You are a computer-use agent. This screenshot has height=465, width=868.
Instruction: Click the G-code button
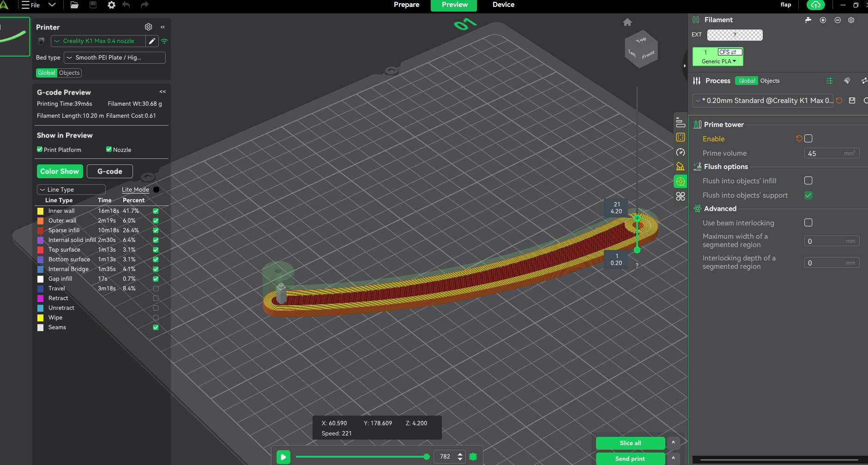click(110, 171)
